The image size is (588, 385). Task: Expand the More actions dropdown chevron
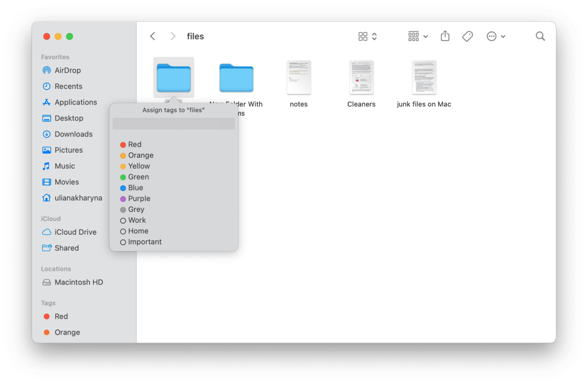pos(503,37)
